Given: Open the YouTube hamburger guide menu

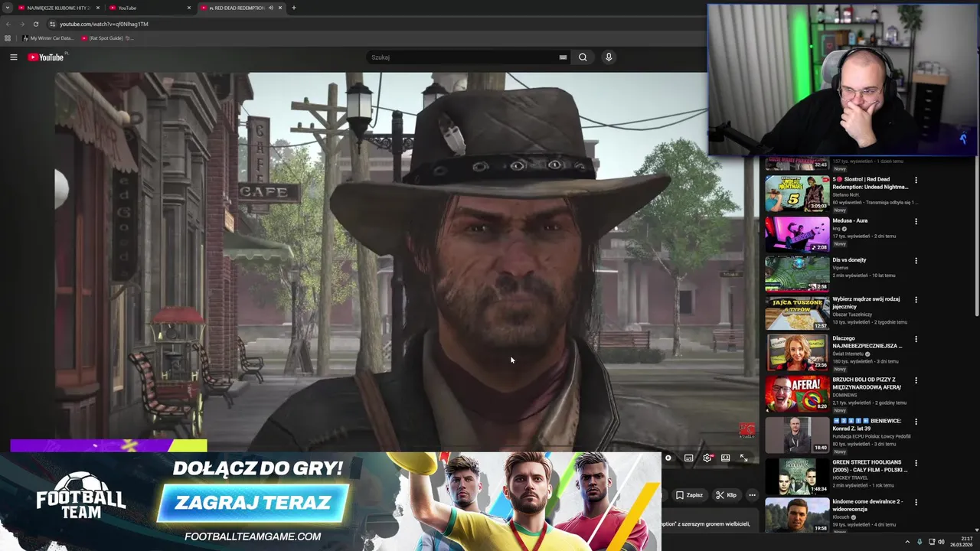Looking at the screenshot, I should (13, 57).
